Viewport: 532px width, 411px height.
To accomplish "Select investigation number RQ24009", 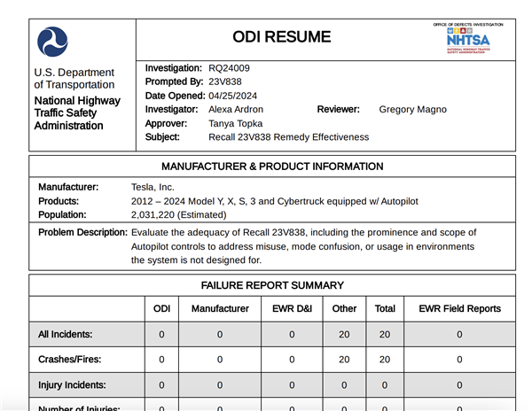I will (229, 67).
